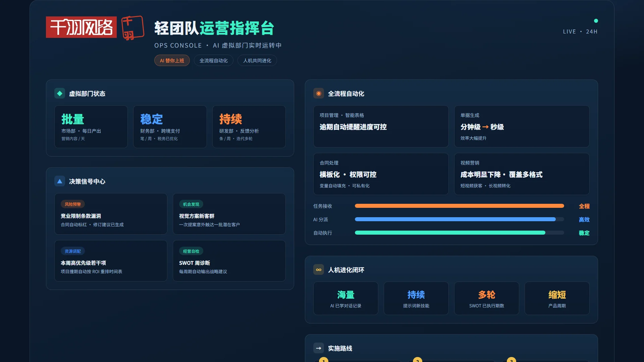Click the 经营自检 badge

(191, 251)
